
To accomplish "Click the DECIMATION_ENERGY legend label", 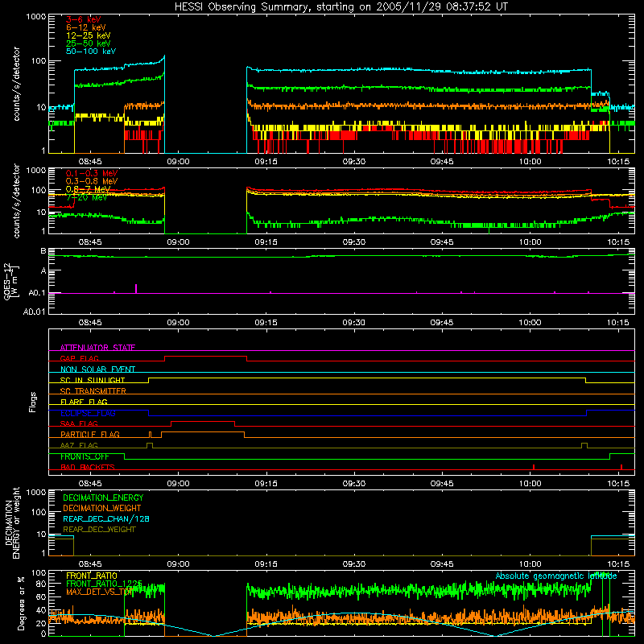I will click(103, 497).
